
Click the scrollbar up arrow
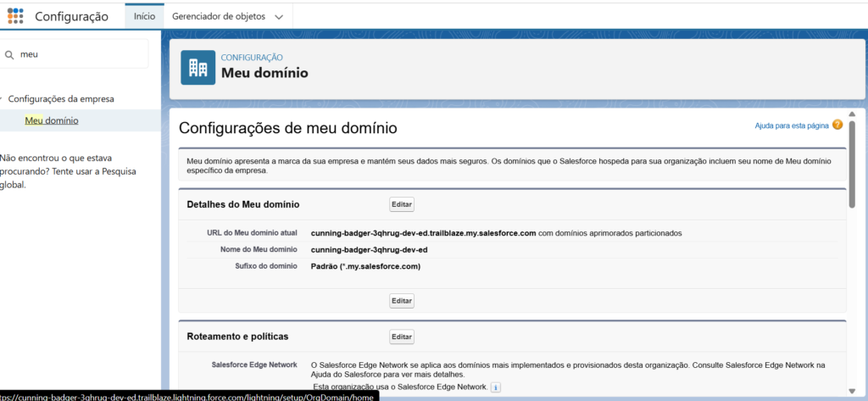point(853,114)
